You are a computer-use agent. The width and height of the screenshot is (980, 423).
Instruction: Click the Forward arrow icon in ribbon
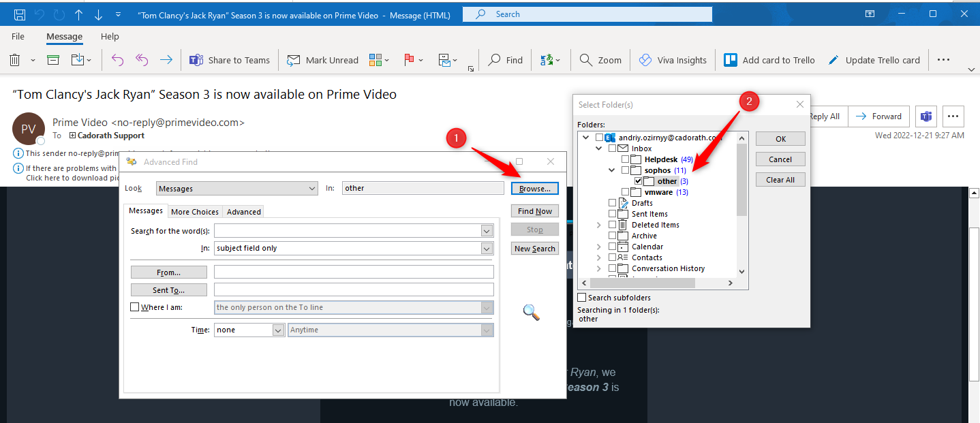tap(166, 60)
